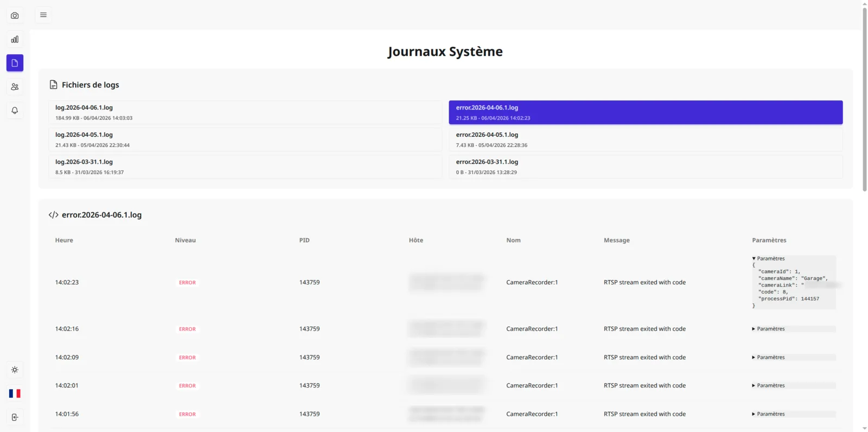This screenshot has width=868, height=432.
Task: Click the ERROR badge at 14:02:16
Action: click(x=187, y=329)
